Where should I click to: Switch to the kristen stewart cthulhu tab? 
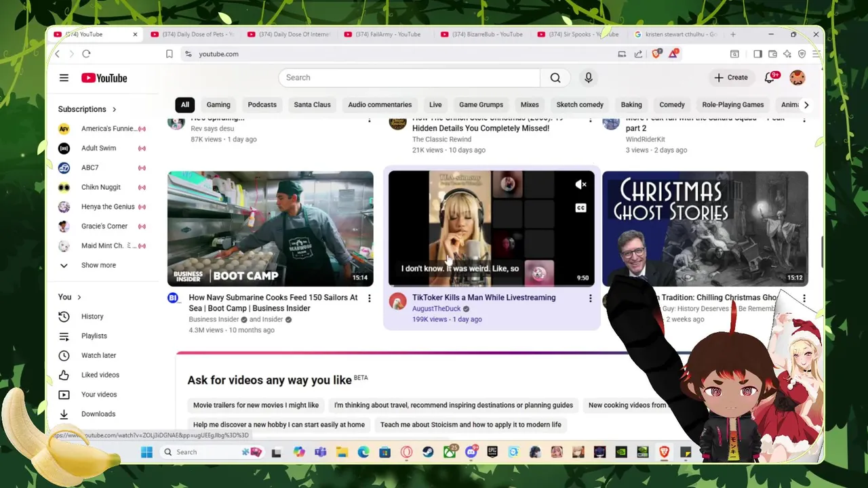coord(677,35)
